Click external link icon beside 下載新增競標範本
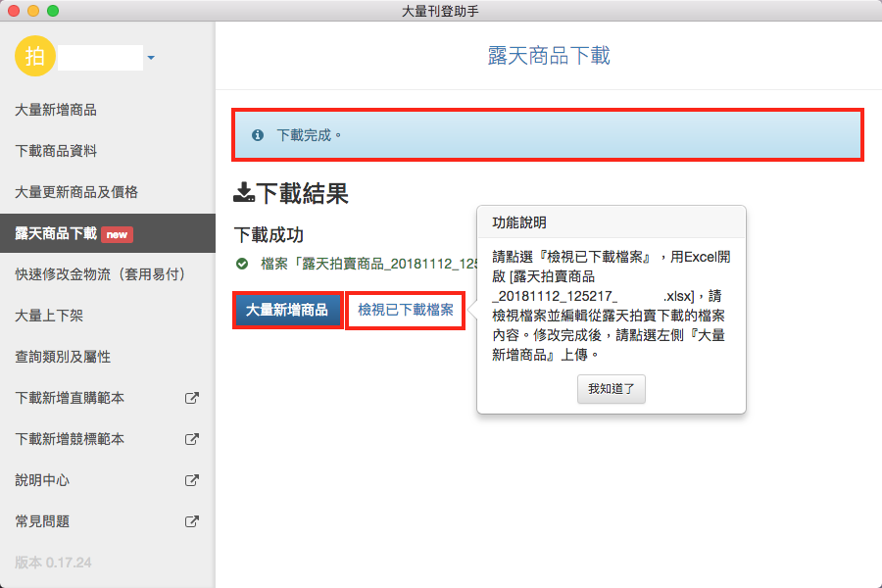 (193, 439)
